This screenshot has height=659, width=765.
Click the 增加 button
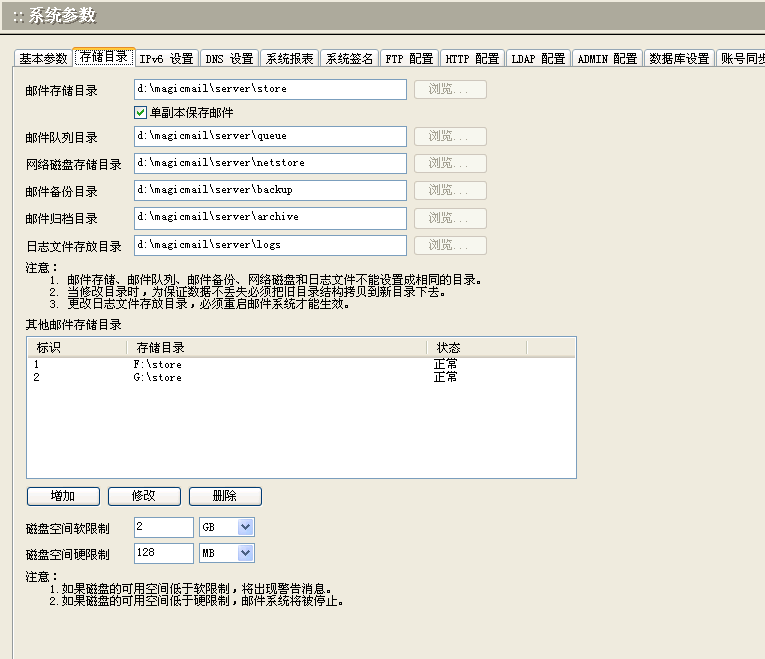(x=63, y=496)
